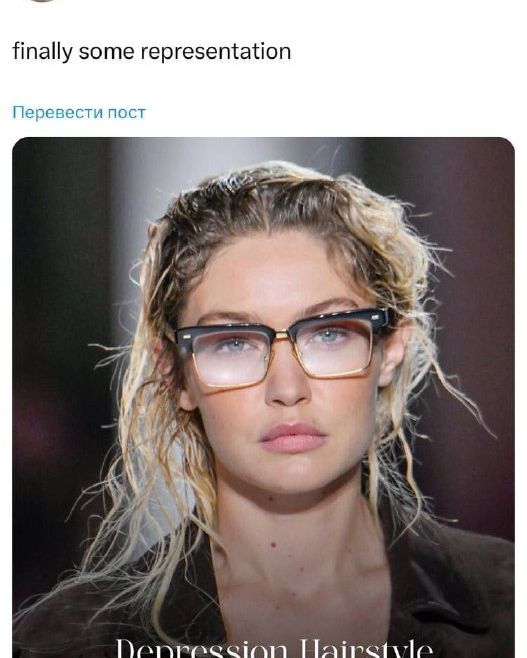This screenshot has width=527, height=658.
Task: Tap the word "Depression" in photo caption
Action: click(x=202, y=649)
